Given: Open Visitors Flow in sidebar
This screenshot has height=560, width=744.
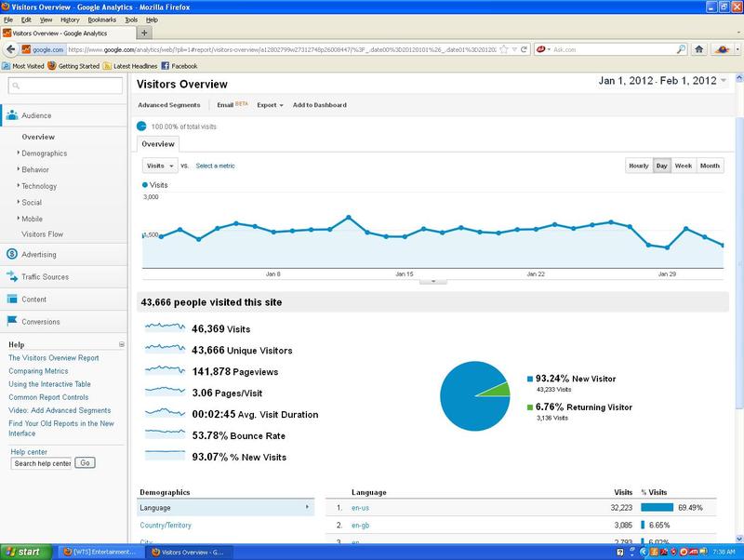Looking at the screenshot, I should [x=42, y=234].
